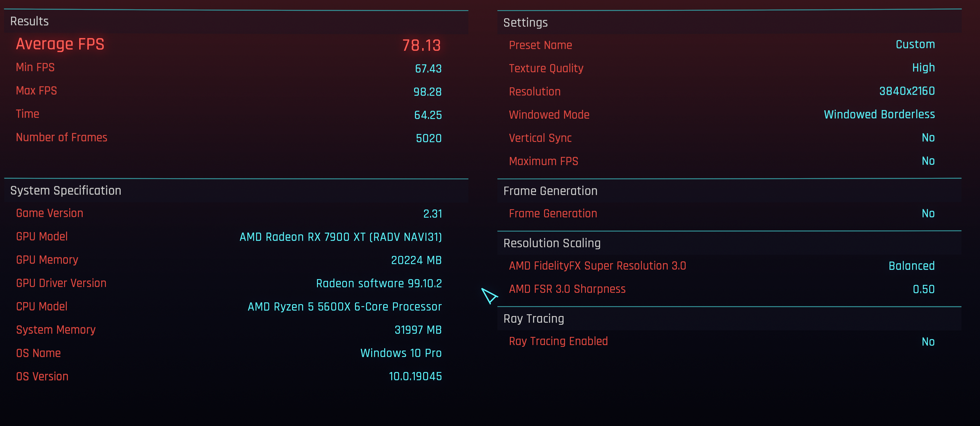Select Windowed Borderless mode value
Screen dimensions: 980x426
click(x=879, y=114)
